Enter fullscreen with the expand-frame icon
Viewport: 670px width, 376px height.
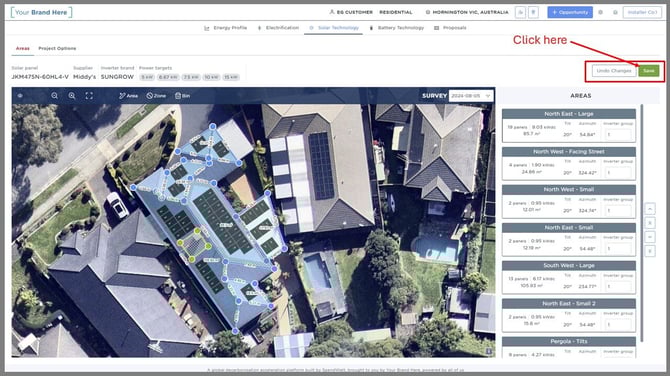click(89, 96)
